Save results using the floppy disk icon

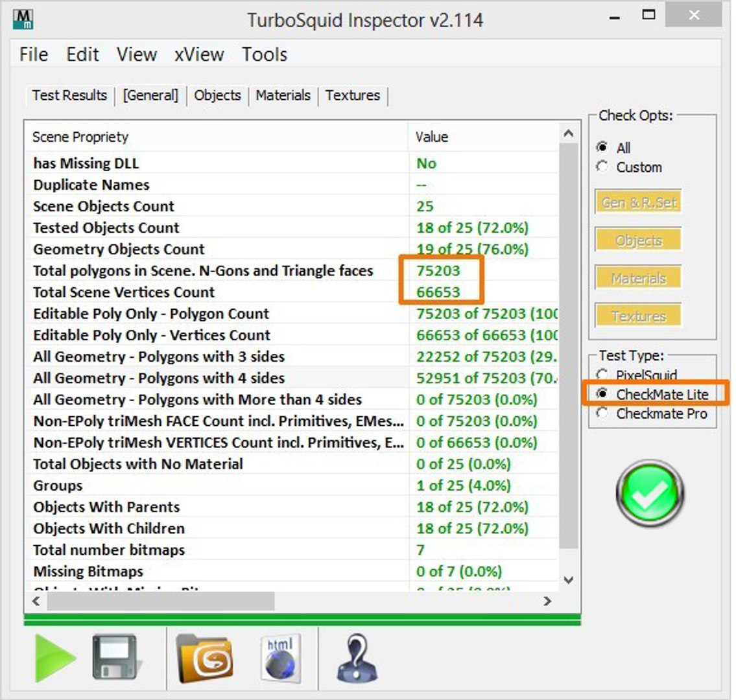coord(117,658)
